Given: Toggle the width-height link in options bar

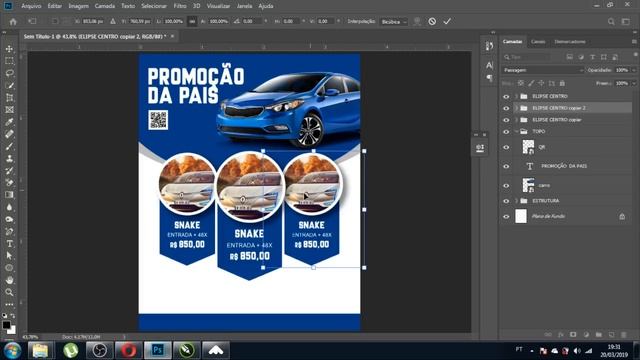Looking at the screenshot, I should pyautogui.click(x=192, y=22).
